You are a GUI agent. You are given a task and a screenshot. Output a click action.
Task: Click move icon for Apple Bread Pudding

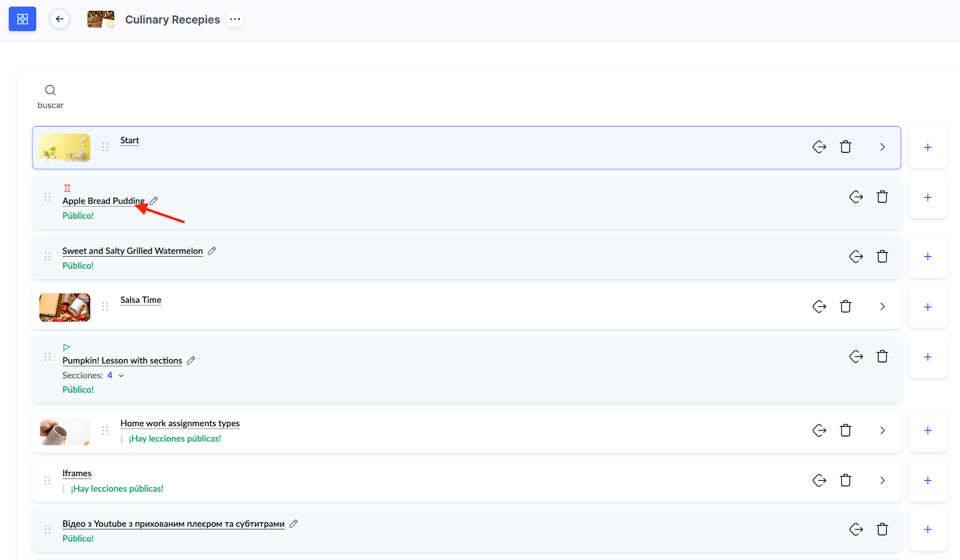coord(856,197)
